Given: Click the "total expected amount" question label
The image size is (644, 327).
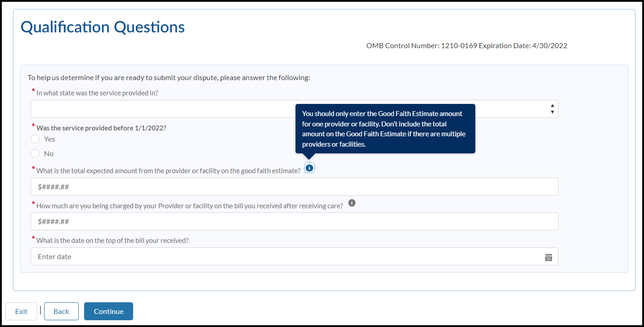Looking at the screenshot, I should [168, 170].
